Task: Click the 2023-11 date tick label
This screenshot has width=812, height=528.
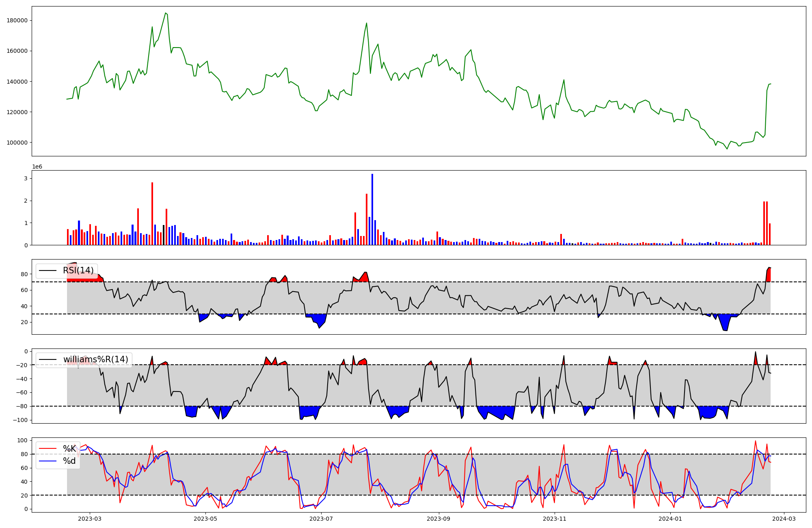Action: tap(555, 519)
